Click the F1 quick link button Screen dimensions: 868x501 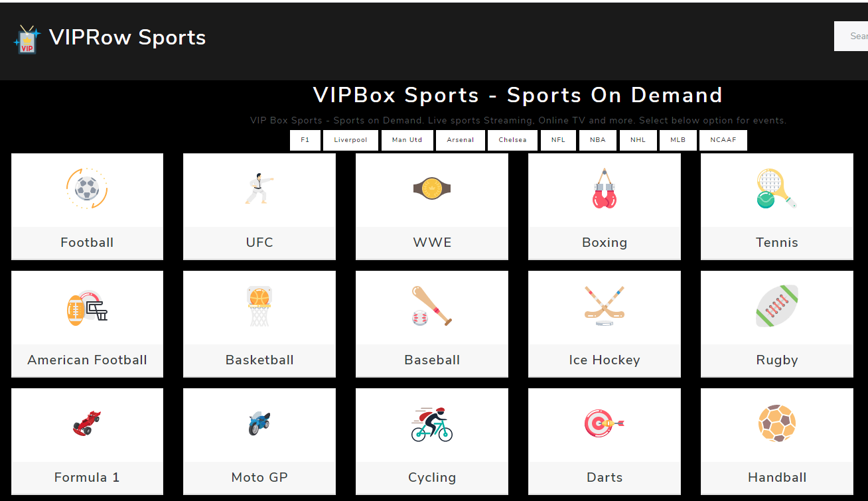(x=305, y=140)
